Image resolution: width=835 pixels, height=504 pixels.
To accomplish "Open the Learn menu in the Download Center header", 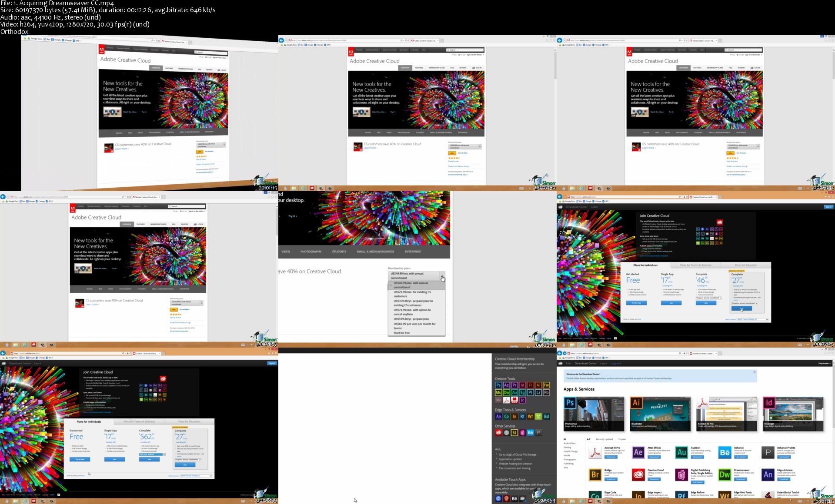I will click(604, 363).
